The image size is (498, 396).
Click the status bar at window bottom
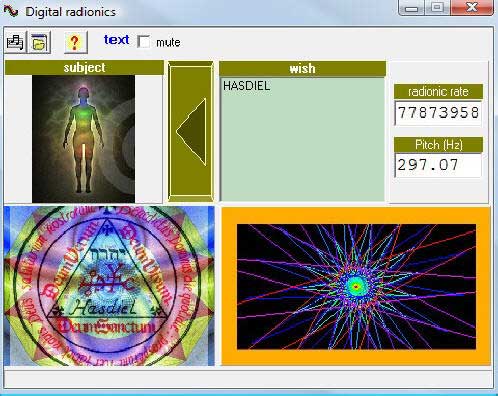point(248,379)
